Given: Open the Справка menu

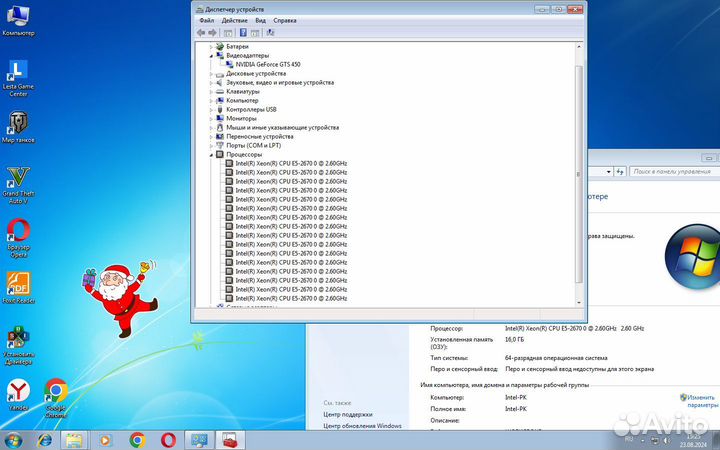Looking at the screenshot, I should point(285,20).
